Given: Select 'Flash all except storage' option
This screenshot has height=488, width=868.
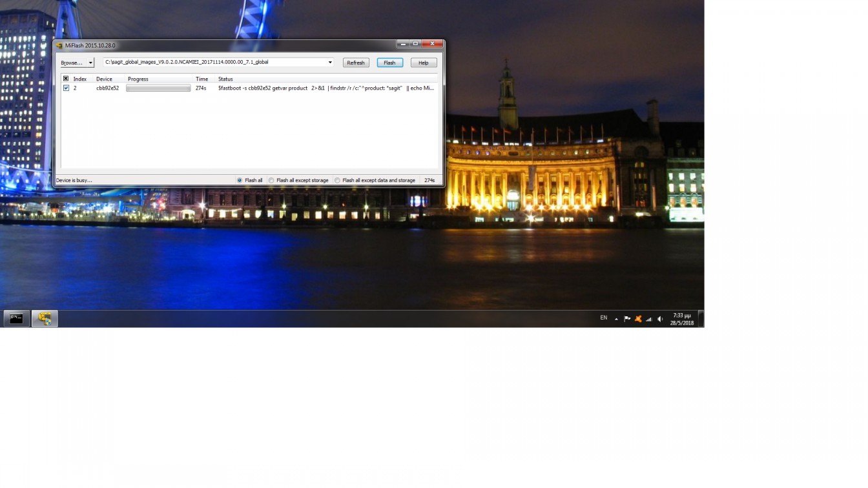Looking at the screenshot, I should (271, 180).
